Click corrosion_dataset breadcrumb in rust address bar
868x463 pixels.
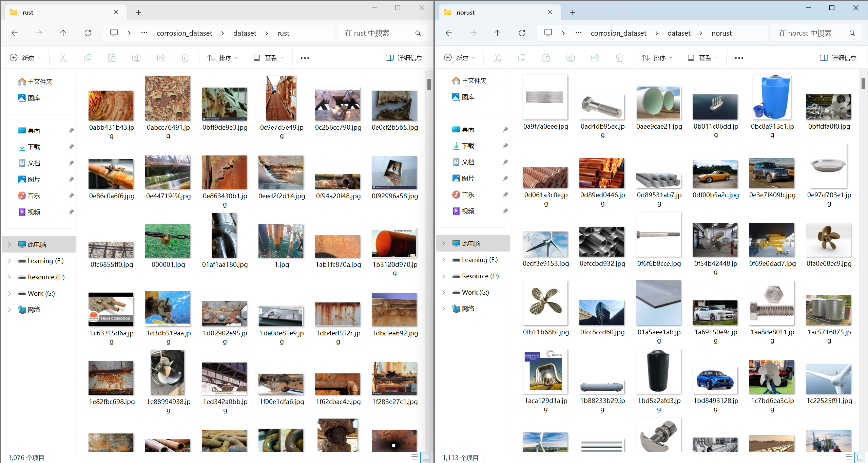pos(184,33)
